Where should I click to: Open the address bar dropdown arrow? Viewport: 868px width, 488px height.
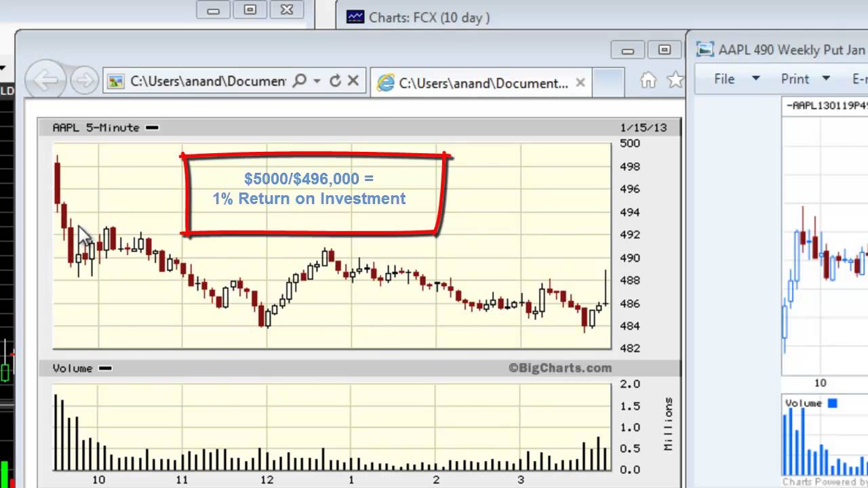(x=317, y=81)
